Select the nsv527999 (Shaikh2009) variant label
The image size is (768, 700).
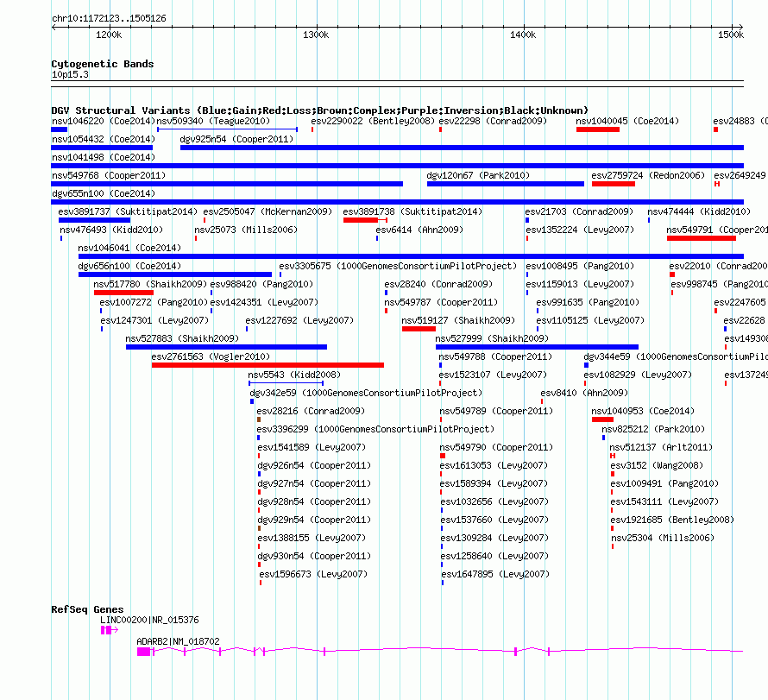pos(492,338)
